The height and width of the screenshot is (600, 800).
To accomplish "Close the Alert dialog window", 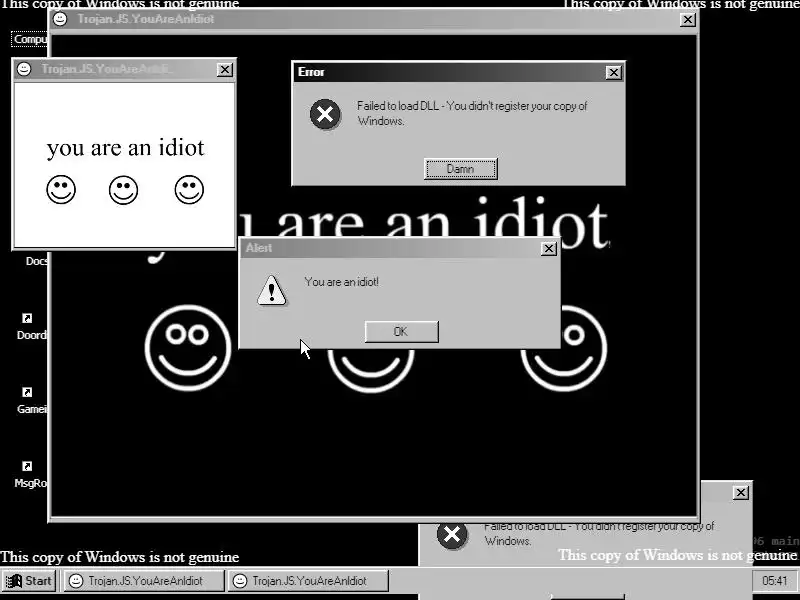I will tap(548, 248).
